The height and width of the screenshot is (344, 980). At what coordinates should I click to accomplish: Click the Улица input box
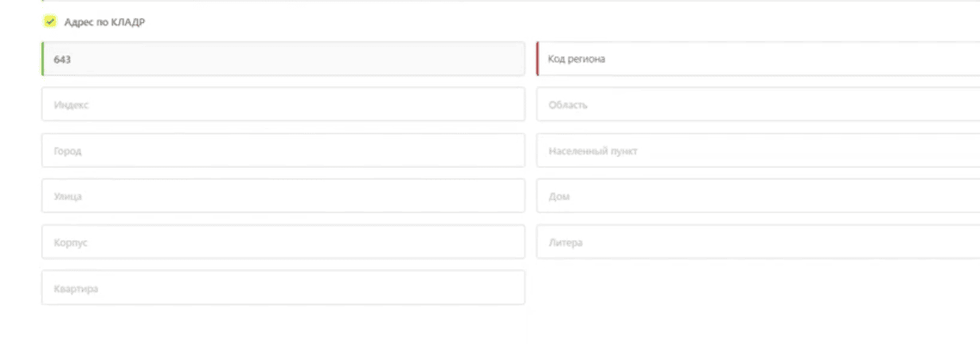pos(283,196)
